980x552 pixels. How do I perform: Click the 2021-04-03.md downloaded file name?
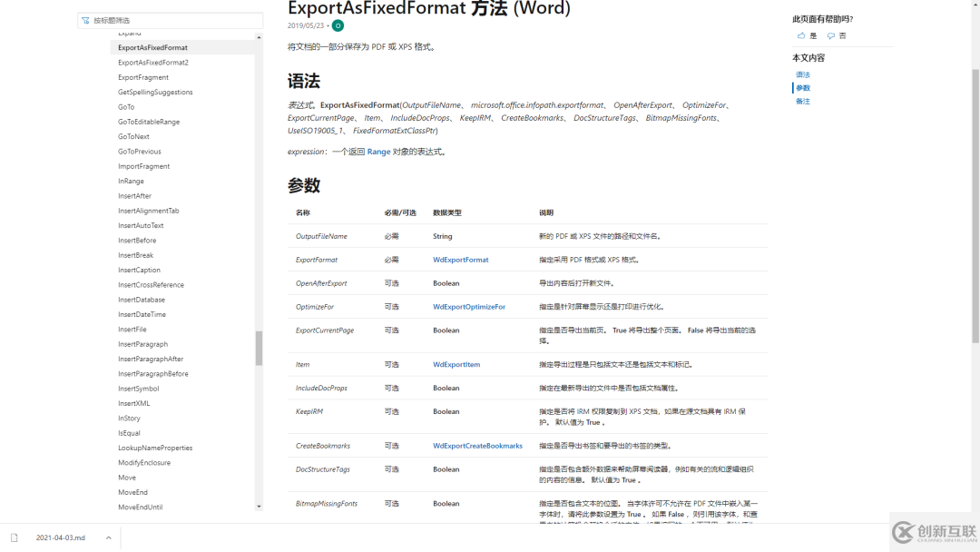60,537
